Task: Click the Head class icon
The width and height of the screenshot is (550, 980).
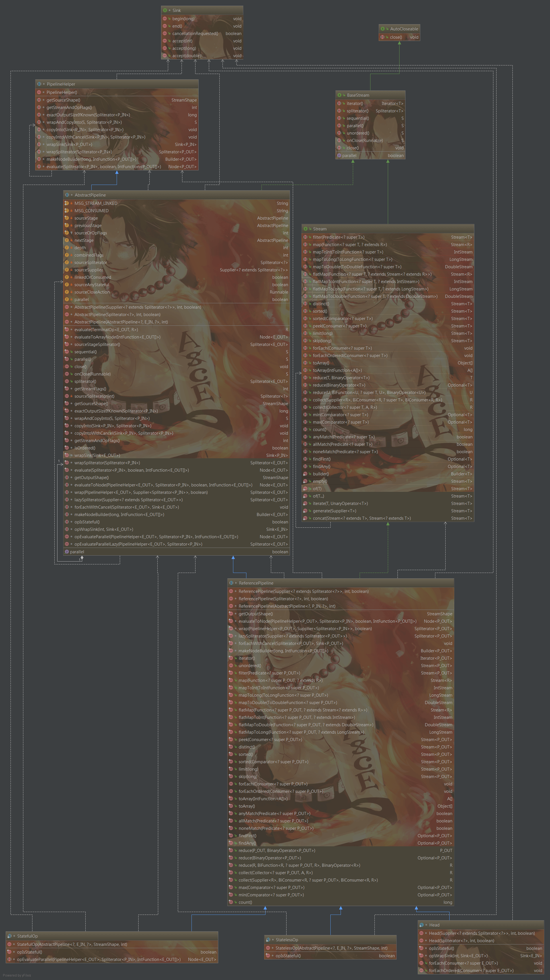Action: tap(422, 925)
